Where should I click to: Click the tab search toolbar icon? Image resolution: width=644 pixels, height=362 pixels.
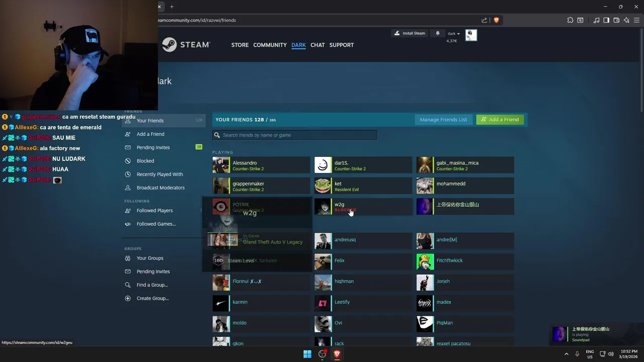(580, 20)
